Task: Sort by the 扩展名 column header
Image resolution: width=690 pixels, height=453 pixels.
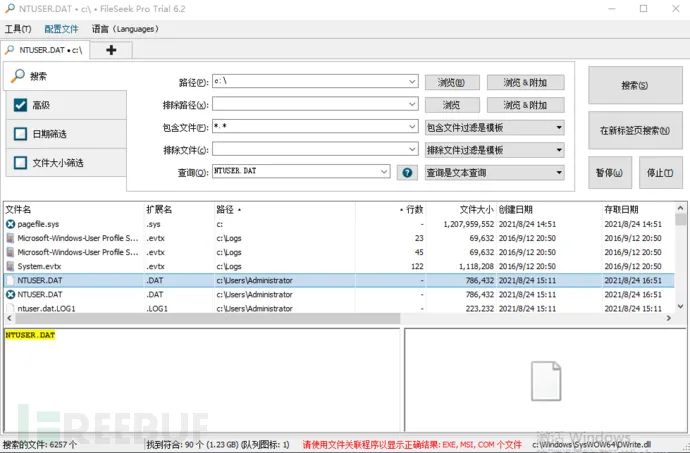Action: [x=179, y=210]
